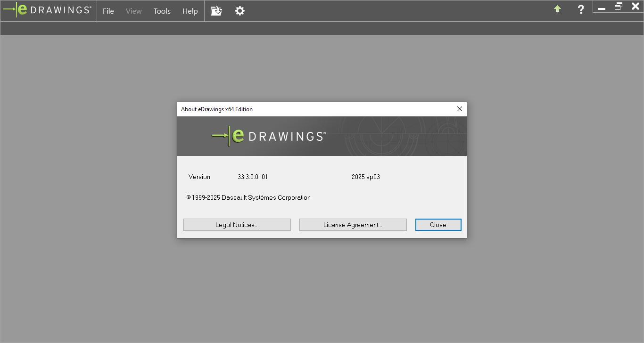Open the settings gear icon

click(240, 10)
